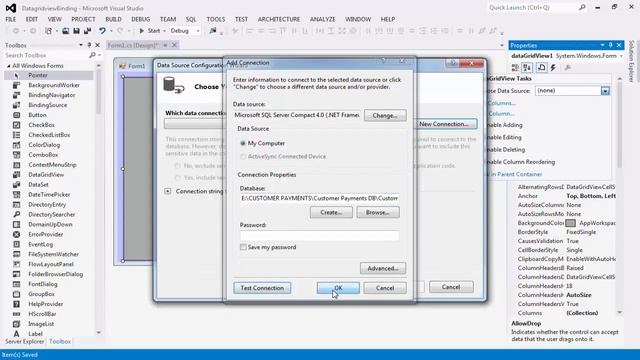Open the Undo history dropdown arrow
640x360 pixels.
(111, 31)
